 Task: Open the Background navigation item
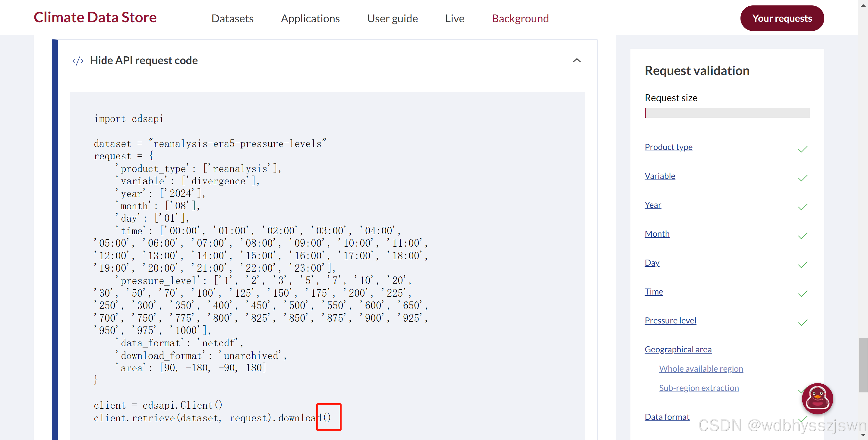(x=520, y=18)
